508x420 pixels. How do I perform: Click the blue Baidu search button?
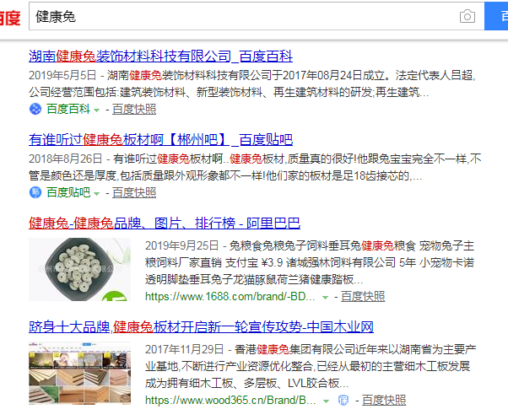coord(496,16)
